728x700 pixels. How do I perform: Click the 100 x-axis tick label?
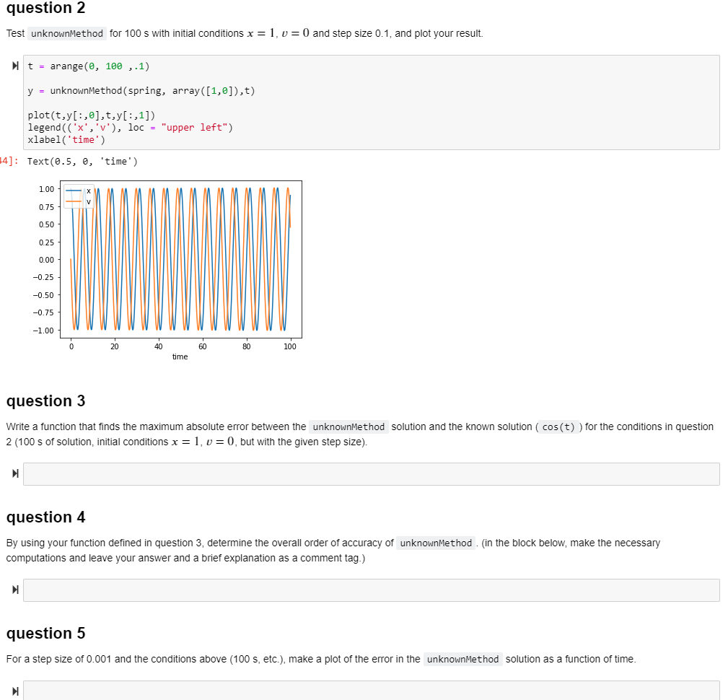tap(290, 346)
